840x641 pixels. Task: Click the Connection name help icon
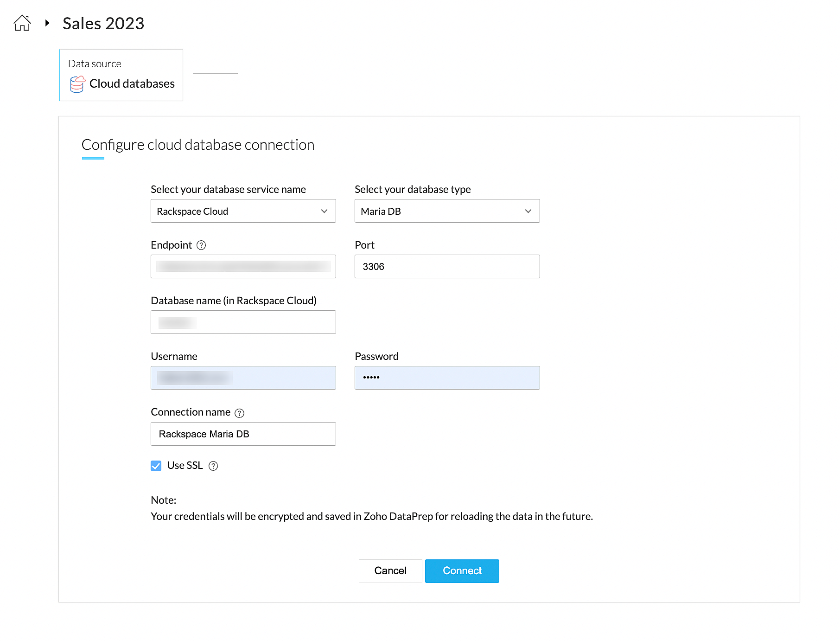[239, 413]
